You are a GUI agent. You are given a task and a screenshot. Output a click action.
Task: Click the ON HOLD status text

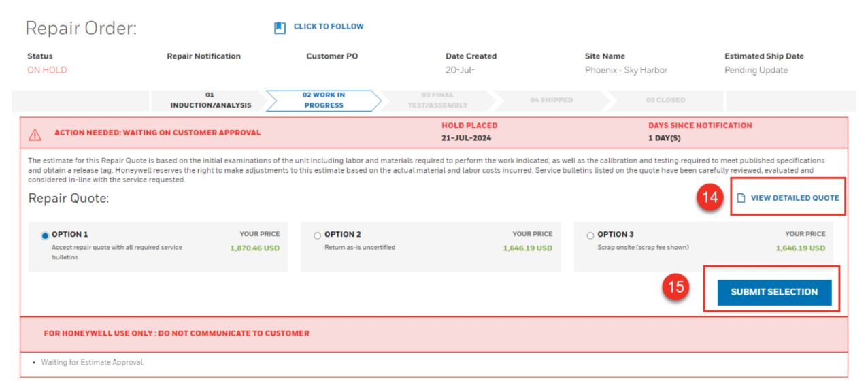(47, 70)
